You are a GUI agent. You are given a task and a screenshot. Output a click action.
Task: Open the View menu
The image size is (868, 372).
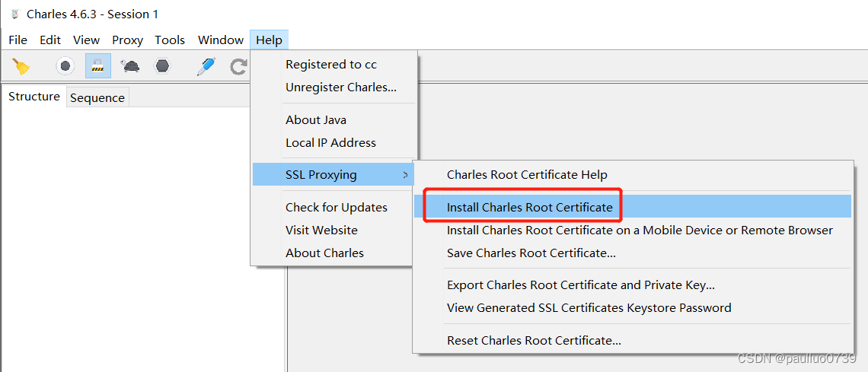86,40
